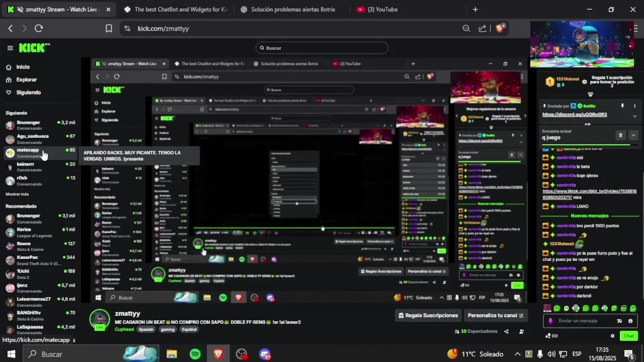Screen dimensions: 644x362
Task: Reload the kick.com page
Action: [39, 29]
